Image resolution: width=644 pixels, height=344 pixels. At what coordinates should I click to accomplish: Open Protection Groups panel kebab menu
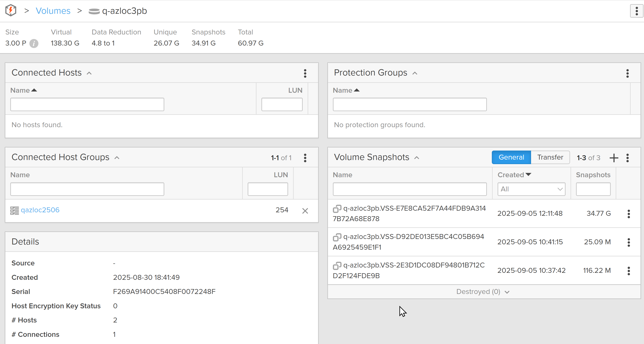pyautogui.click(x=627, y=73)
